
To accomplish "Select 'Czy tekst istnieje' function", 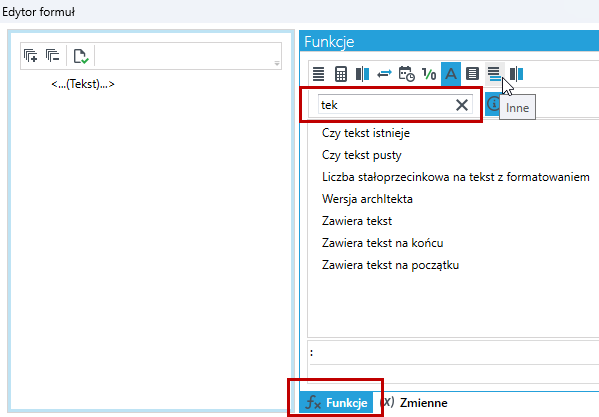I will (x=366, y=133).
